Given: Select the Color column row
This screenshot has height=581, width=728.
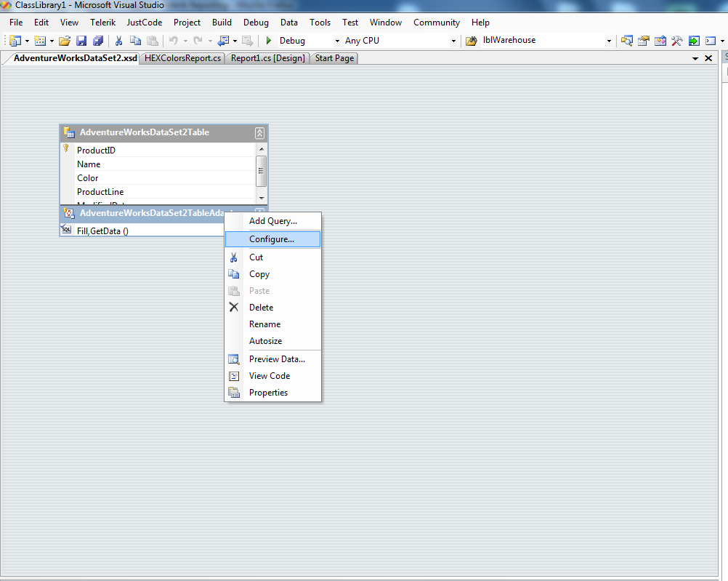Looking at the screenshot, I should (x=158, y=178).
